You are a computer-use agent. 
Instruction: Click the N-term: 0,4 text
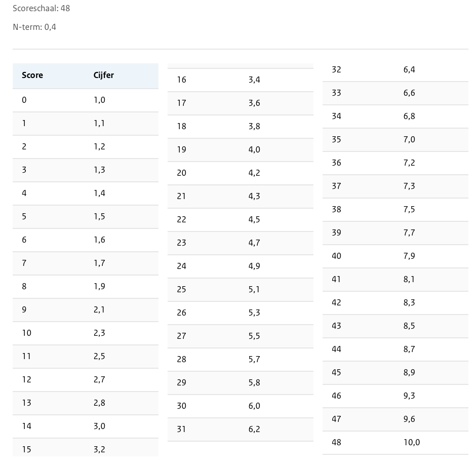[34, 27]
